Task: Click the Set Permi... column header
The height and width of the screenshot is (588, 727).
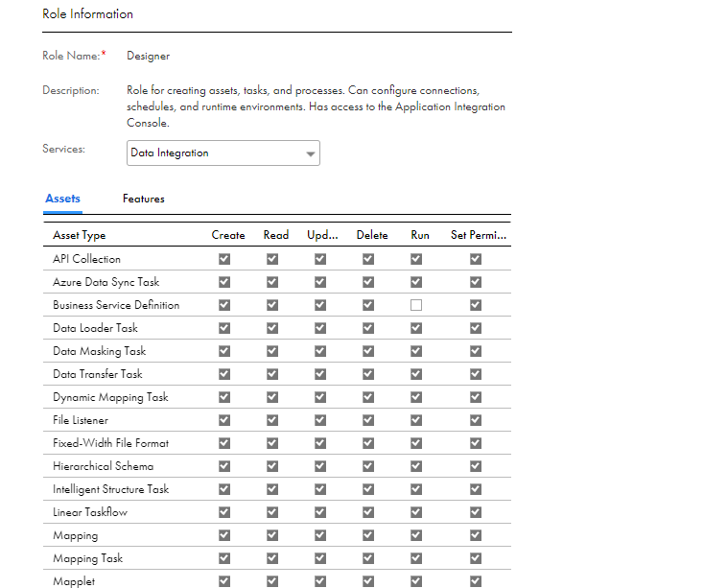Action: coord(479,235)
